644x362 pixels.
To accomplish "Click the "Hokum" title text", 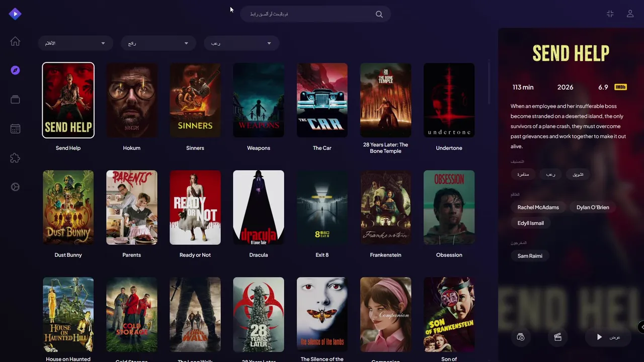I will pos(132,148).
